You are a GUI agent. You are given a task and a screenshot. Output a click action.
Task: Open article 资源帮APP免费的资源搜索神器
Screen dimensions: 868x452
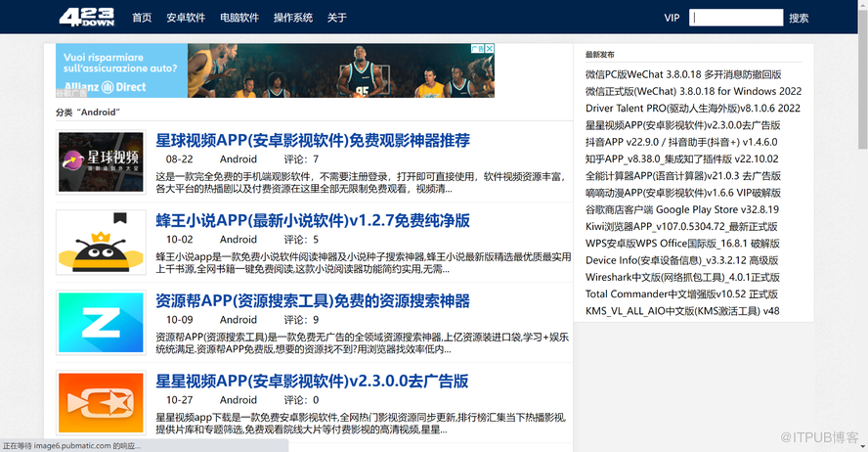point(313,300)
